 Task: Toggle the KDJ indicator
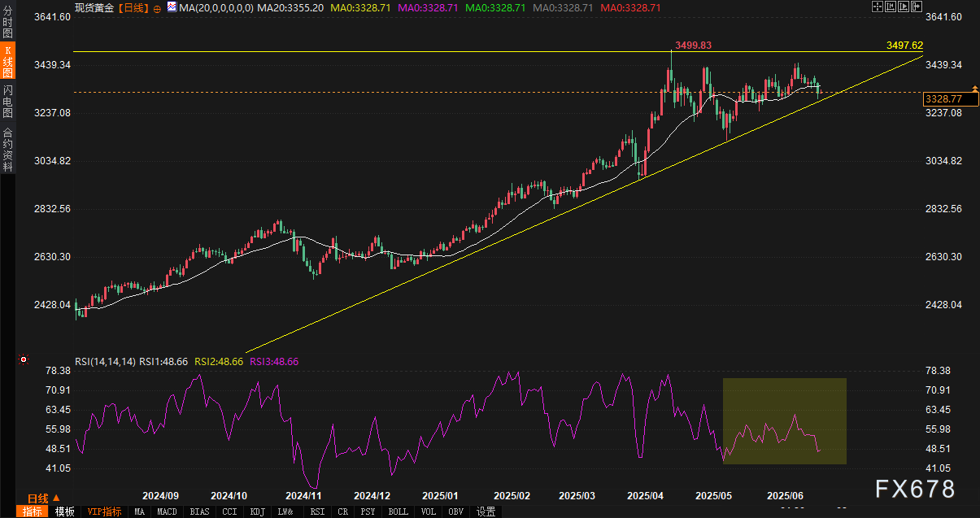[257, 511]
